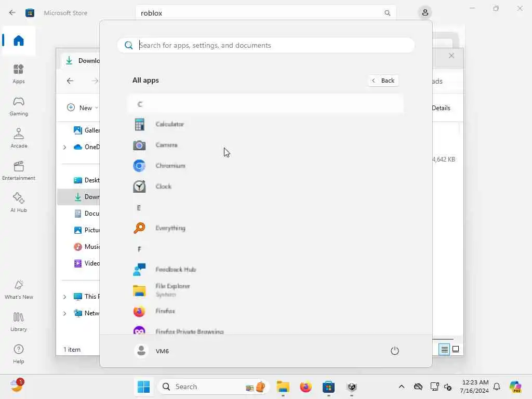
Task: Open the weather widget on the taskbar
Action: click(17, 385)
